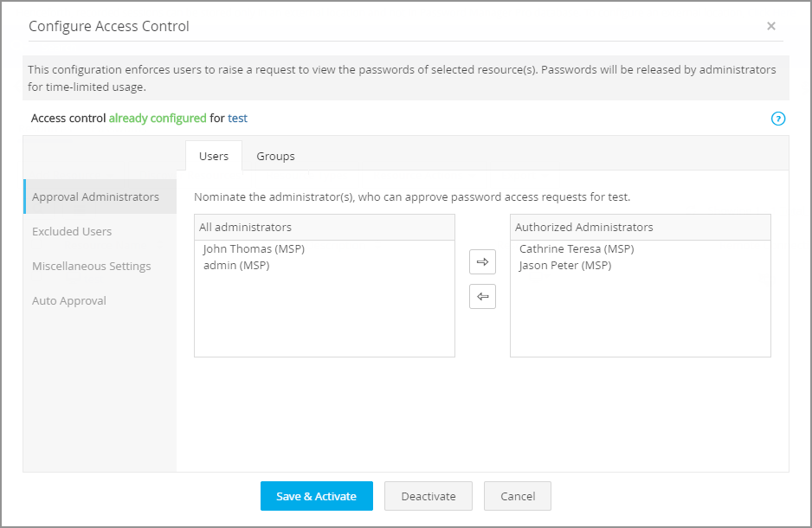Click the left arrow to remove administrator
812x528 pixels.
(x=482, y=297)
